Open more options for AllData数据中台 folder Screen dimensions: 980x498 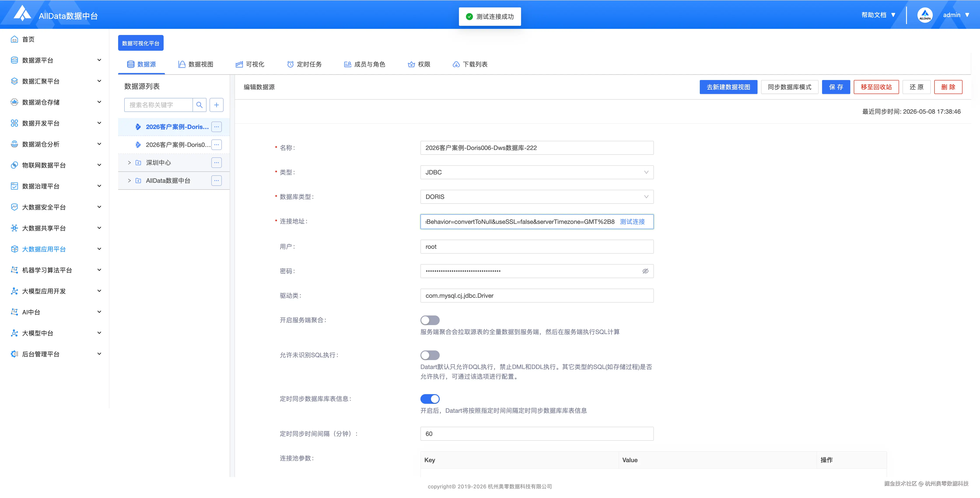pos(217,181)
